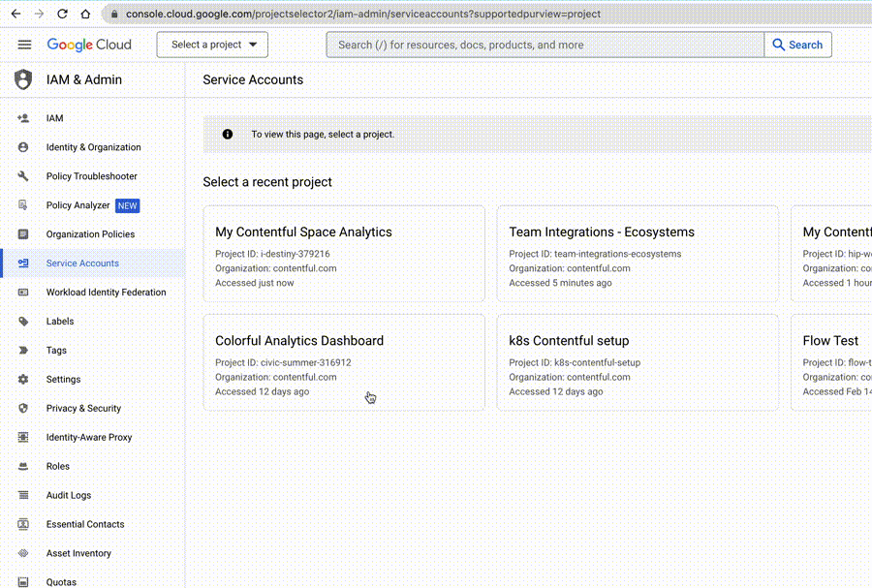
Task: Click the Policy Troubleshooter wrench icon
Action: pos(23,176)
